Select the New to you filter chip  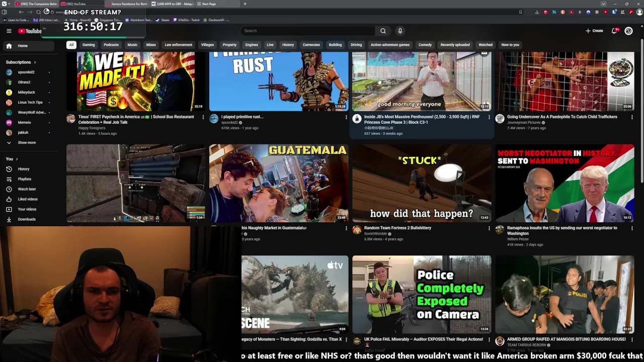(x=510, y=45)
